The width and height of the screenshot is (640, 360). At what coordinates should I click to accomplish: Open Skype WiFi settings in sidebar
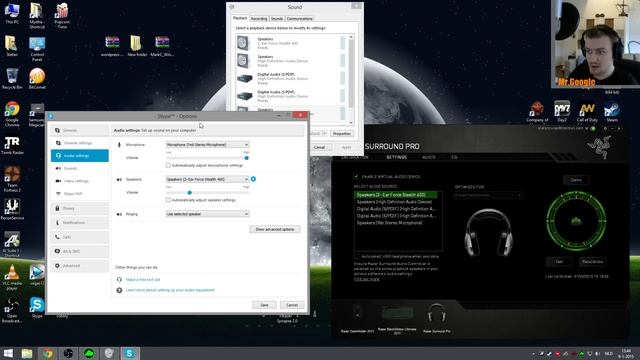(x=80, y=193)
